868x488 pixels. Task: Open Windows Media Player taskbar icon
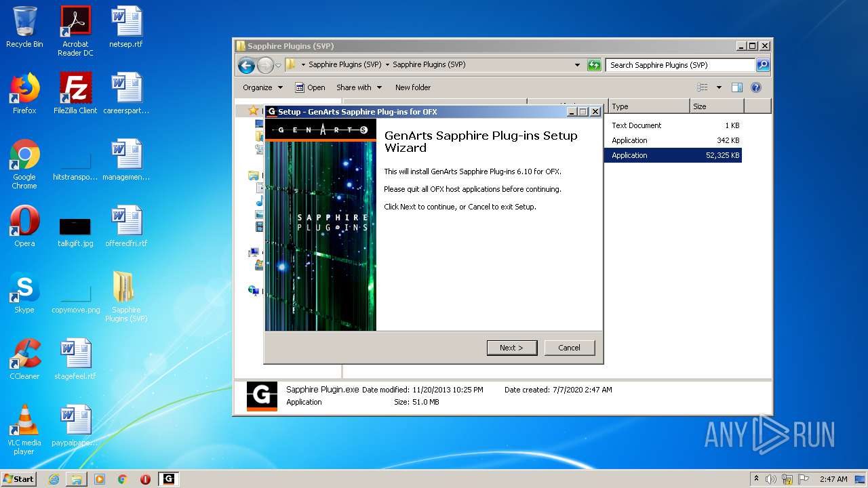click(x=100, y=479)
